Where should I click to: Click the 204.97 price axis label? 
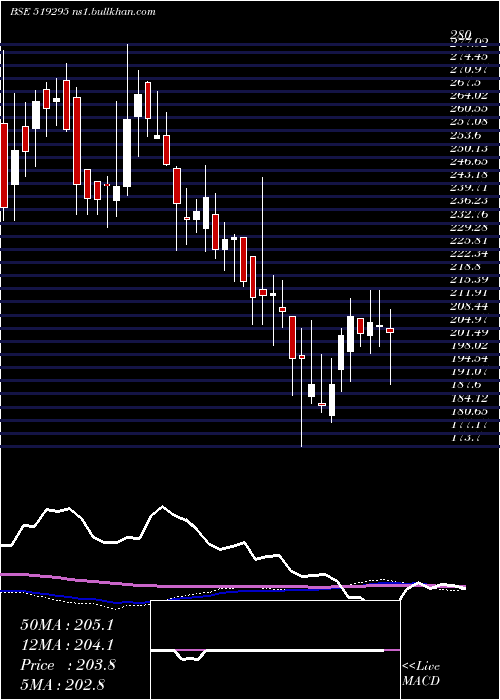(469, 319)
